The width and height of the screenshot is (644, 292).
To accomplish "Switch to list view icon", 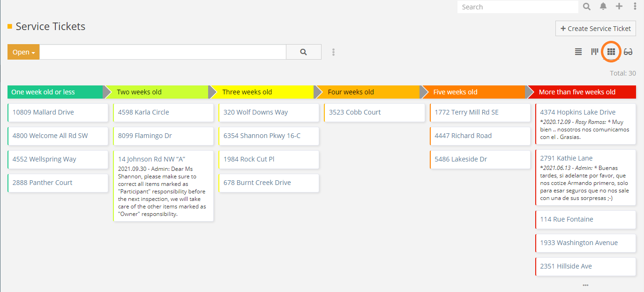I will point(578,52).
